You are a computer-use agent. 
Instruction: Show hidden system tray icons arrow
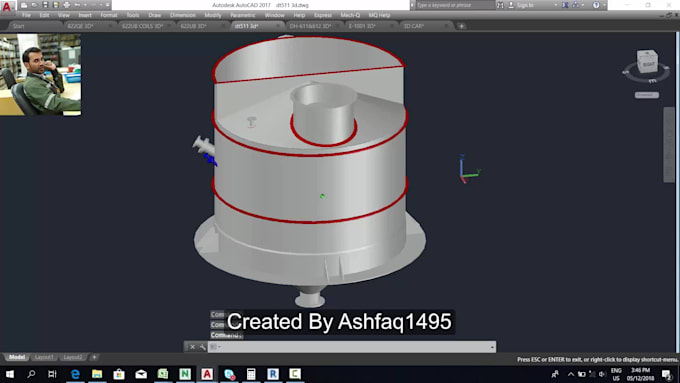click(x=571, y=374)
